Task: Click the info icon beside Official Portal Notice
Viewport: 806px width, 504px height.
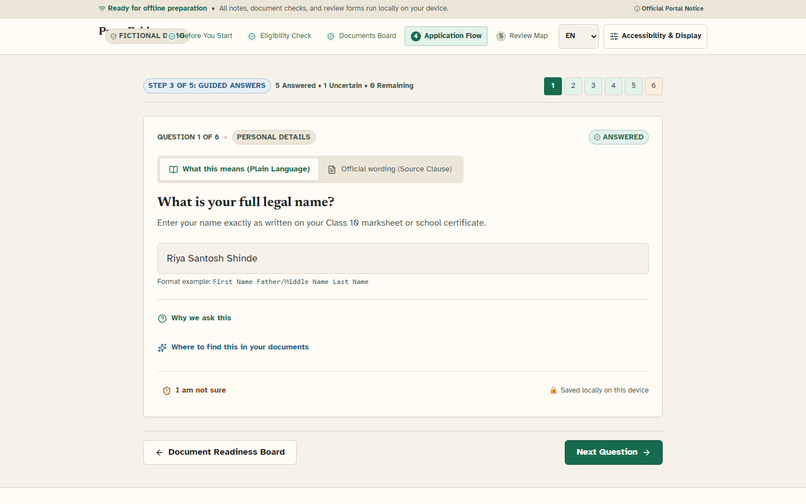Action: pos(637,9)
